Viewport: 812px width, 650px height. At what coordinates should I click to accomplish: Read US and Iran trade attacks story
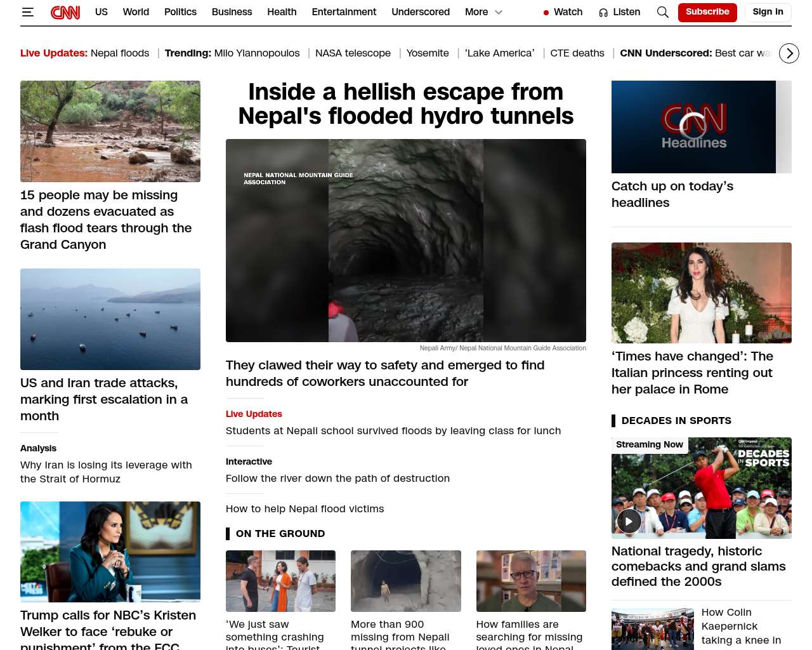click(104, 399)
